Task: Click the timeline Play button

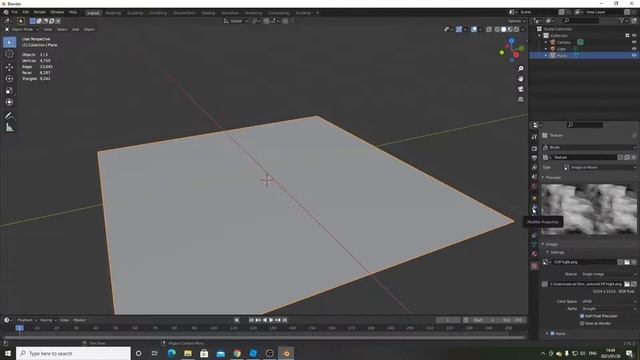Action: click(x=271, y=320)
